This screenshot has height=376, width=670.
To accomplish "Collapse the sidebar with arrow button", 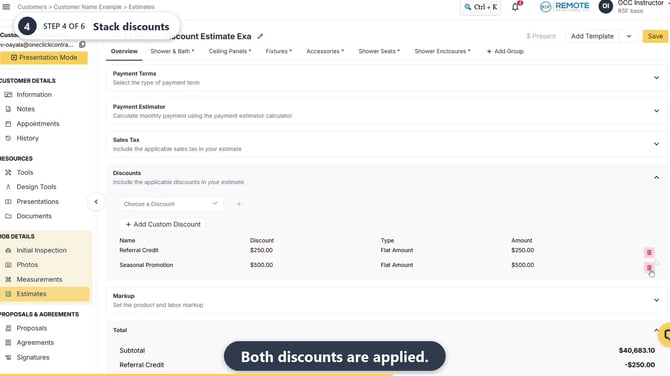I will click(96, 202).
